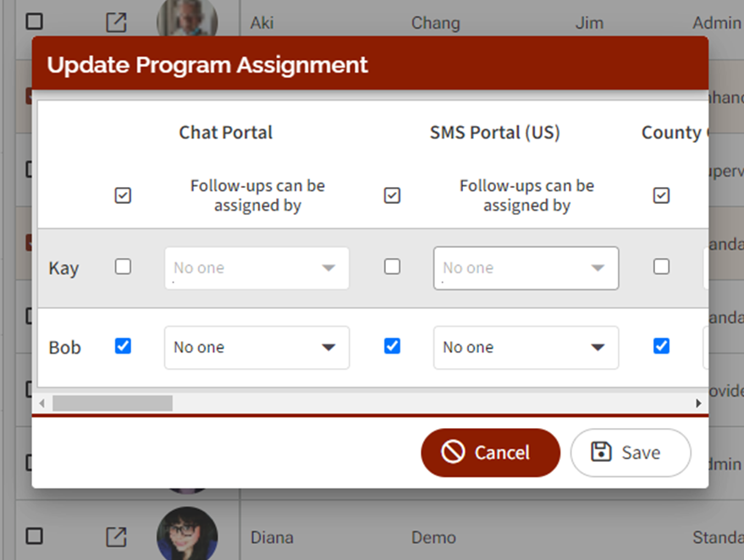Click the select-all icon for County column
The image size is (744, 560).
coord(661,195)
